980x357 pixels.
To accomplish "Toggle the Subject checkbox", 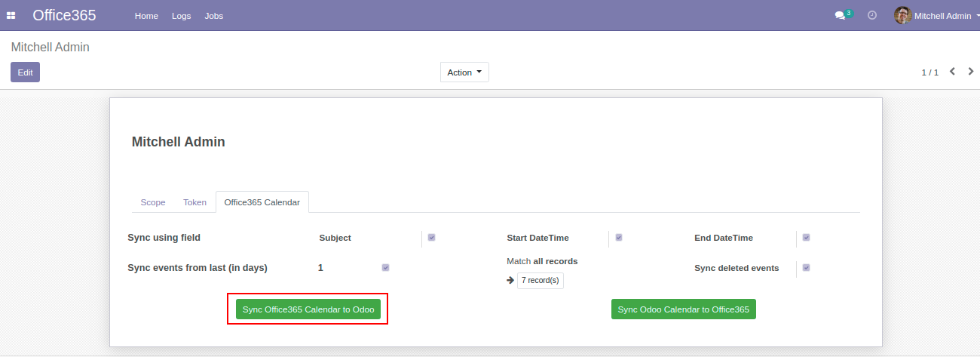I will pyautogui.click(x=432, y=238).
